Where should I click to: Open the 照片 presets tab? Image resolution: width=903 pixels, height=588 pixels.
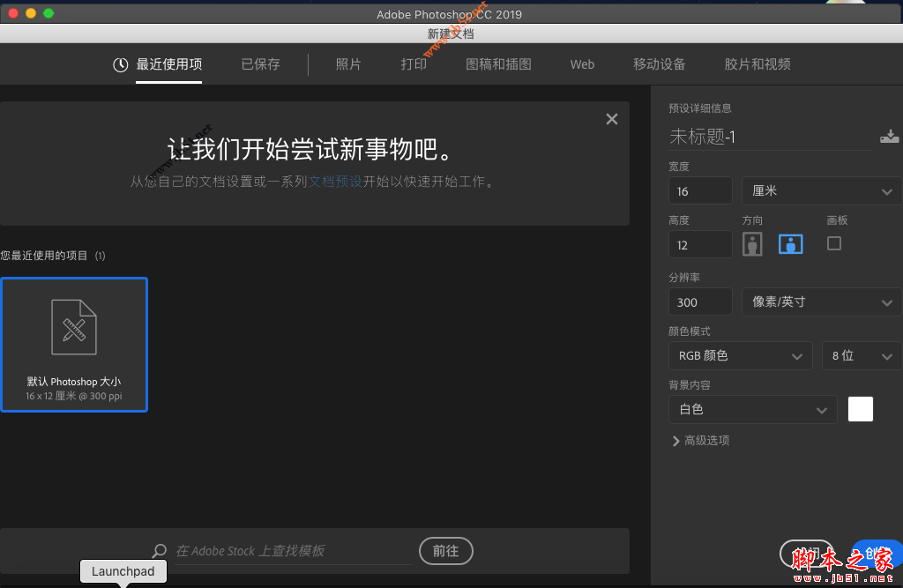pyautogui.click(x=348, y=64)
